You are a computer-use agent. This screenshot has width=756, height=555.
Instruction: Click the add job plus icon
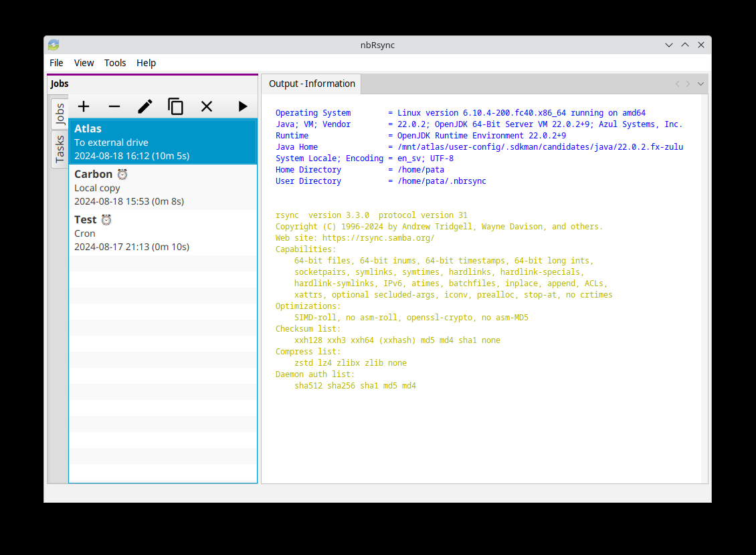coord(84,106)
